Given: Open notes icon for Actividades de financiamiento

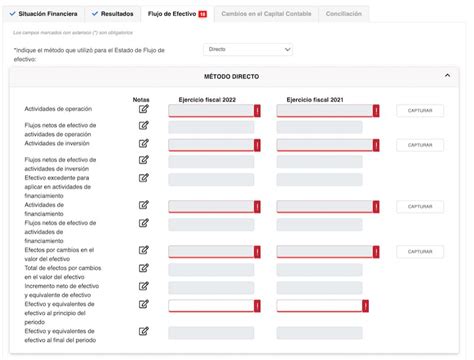Looking at the screenshot, I should (x=144, y=205).
